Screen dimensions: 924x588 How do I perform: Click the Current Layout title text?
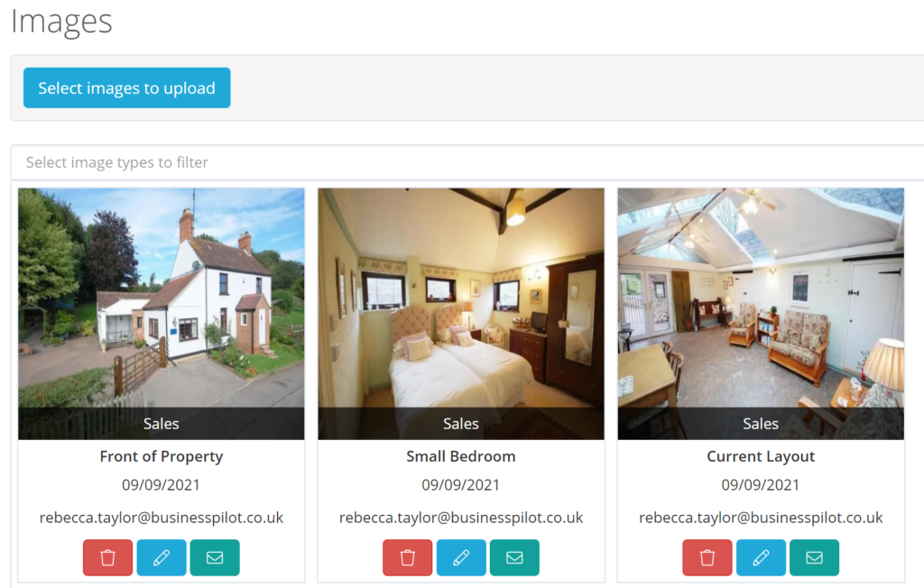(x=761, y=456)
